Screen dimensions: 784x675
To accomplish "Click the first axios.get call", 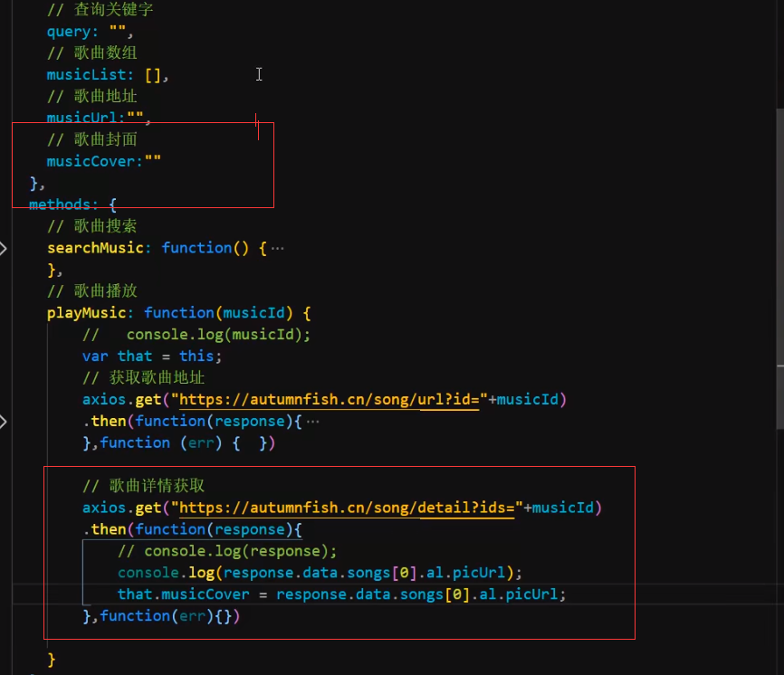I will click(x=324, y=400).
